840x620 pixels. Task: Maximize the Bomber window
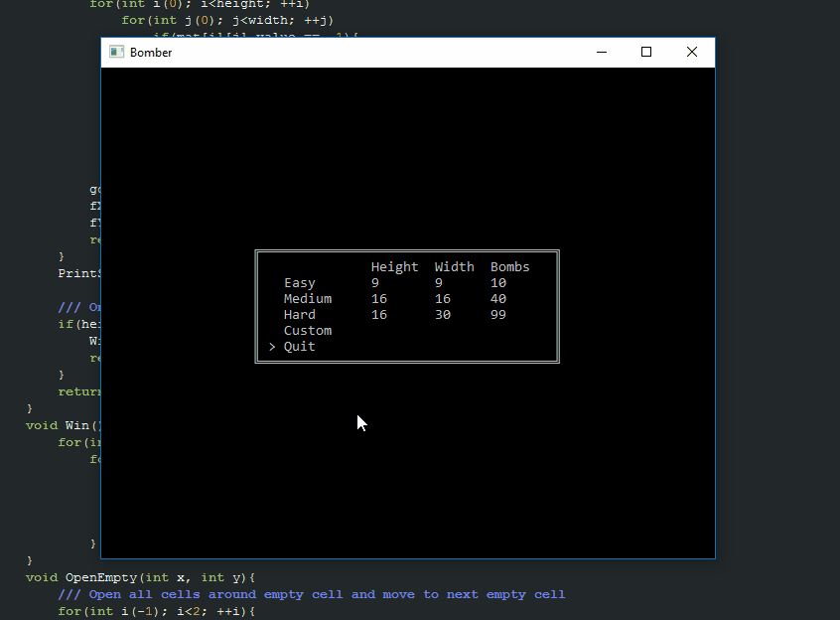point(646,52)
